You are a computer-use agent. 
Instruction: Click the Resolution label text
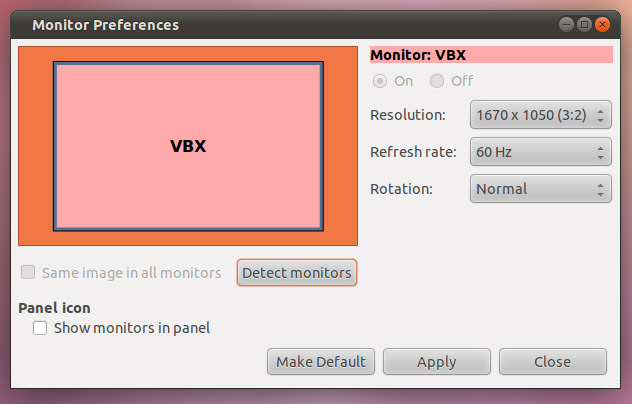point(407,115)
